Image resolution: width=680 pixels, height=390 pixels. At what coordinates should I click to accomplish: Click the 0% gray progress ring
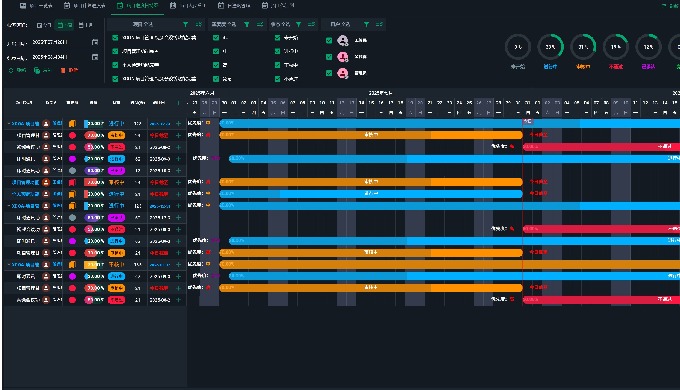pos(518,47)
